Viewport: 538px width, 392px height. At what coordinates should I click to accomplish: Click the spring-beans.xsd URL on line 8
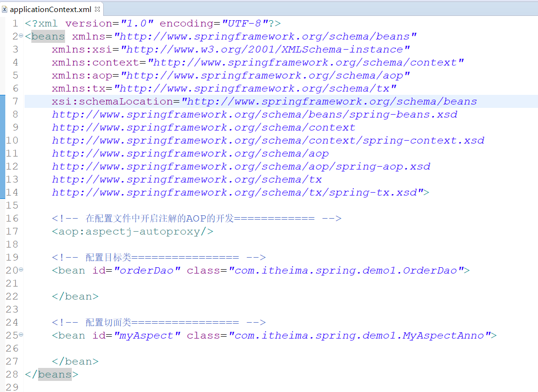(255, 115)
